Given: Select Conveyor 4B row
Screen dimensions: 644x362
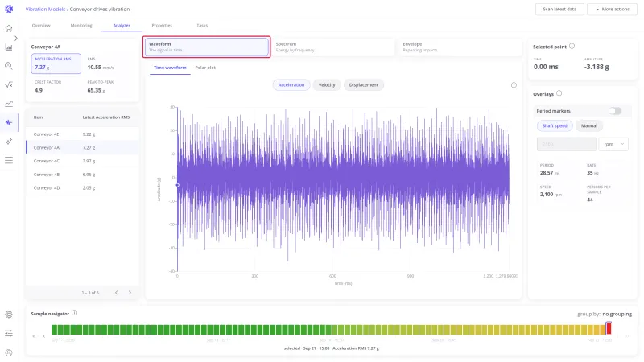Looking at the screenshot, I should tap(83, 175).
